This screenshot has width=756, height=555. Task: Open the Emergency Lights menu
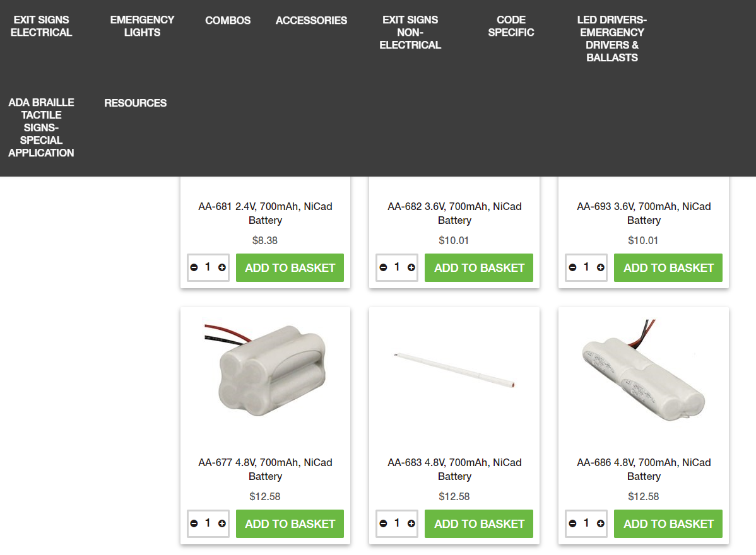142,26
